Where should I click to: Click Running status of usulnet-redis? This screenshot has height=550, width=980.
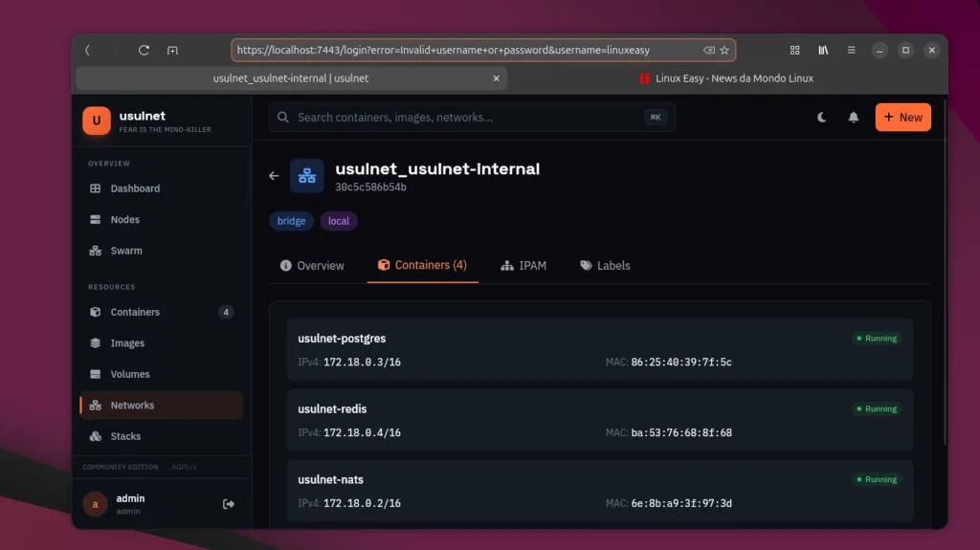click(877, 408)
